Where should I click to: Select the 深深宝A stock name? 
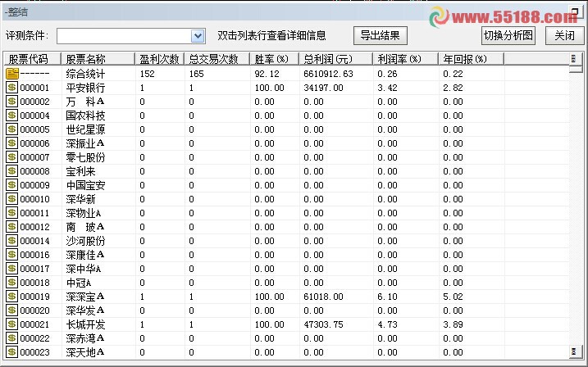tap(85, 297)
